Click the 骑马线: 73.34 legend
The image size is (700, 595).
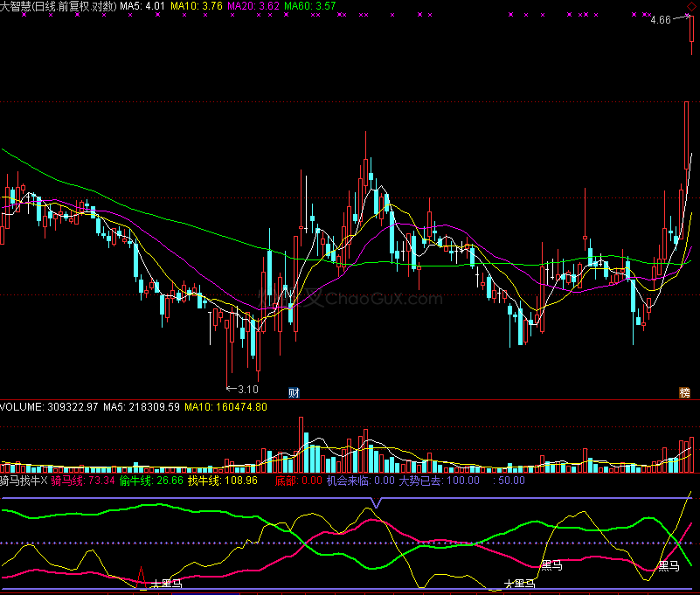pos(83,481)
